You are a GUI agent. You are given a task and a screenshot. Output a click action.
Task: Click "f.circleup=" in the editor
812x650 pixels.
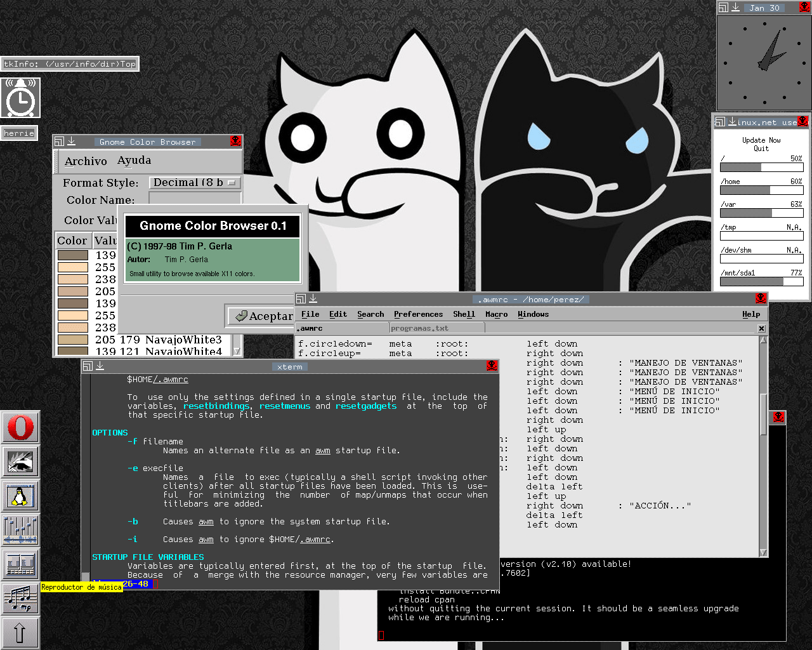[329, 354]
